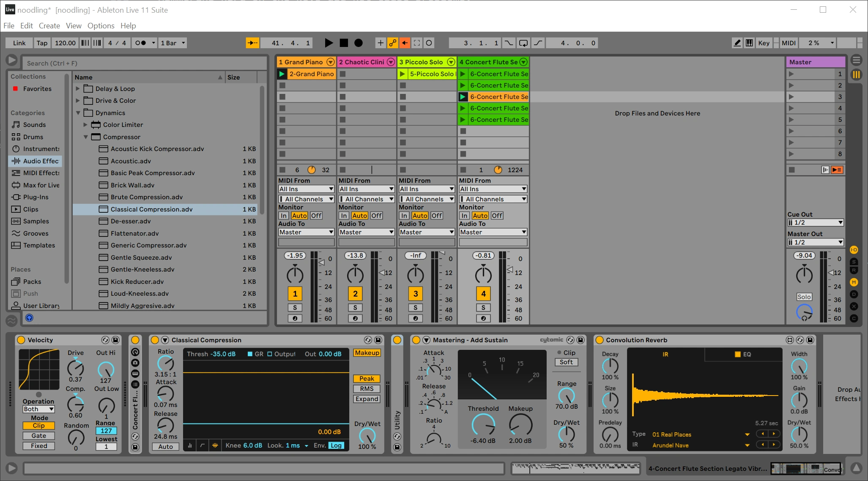Image resolution: width=868 pixels, height=481 pixels.
Task: Solo the Grand Piano track
Action: tap(295, 308)
